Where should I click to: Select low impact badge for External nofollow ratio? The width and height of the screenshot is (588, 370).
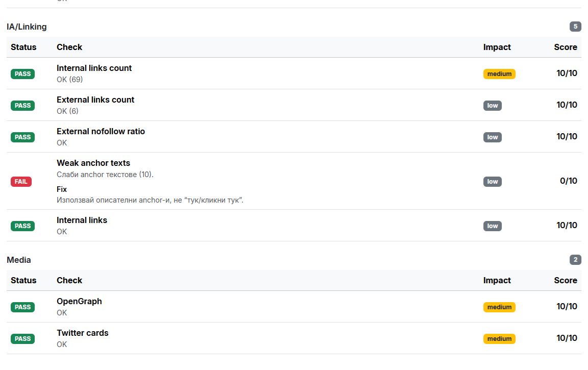click(x=492, y=137)
